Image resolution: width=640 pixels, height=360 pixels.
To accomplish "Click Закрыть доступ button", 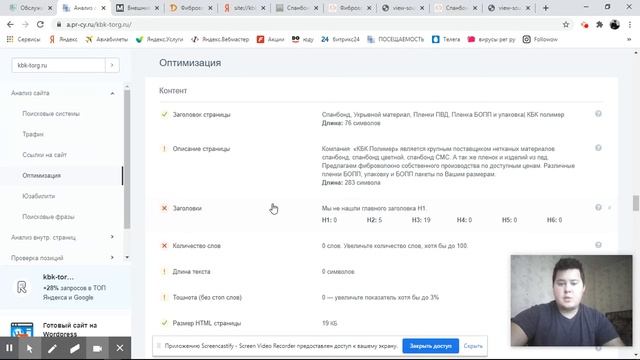I will point(431,346).
